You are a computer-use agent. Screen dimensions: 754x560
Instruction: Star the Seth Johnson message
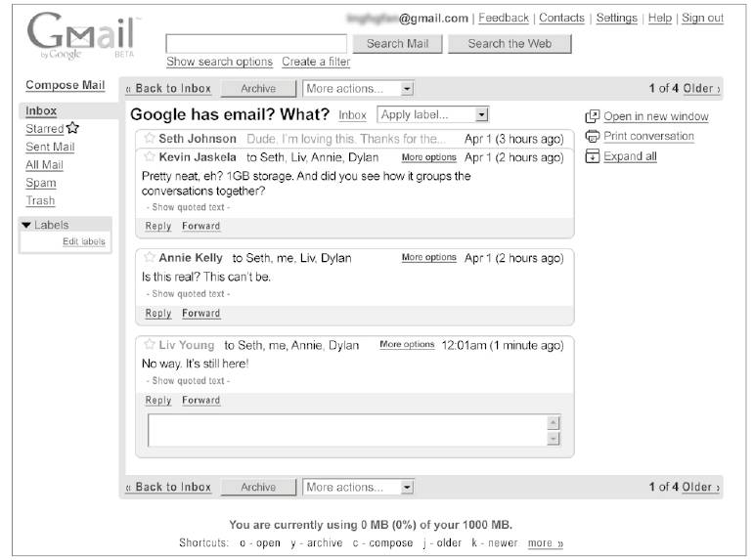tap(150, 139)
